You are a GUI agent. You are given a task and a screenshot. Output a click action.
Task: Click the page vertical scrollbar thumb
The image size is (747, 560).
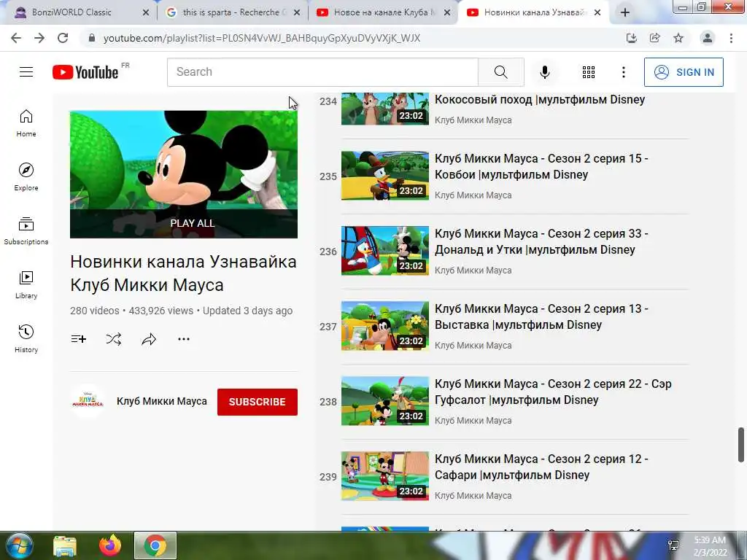741,445
